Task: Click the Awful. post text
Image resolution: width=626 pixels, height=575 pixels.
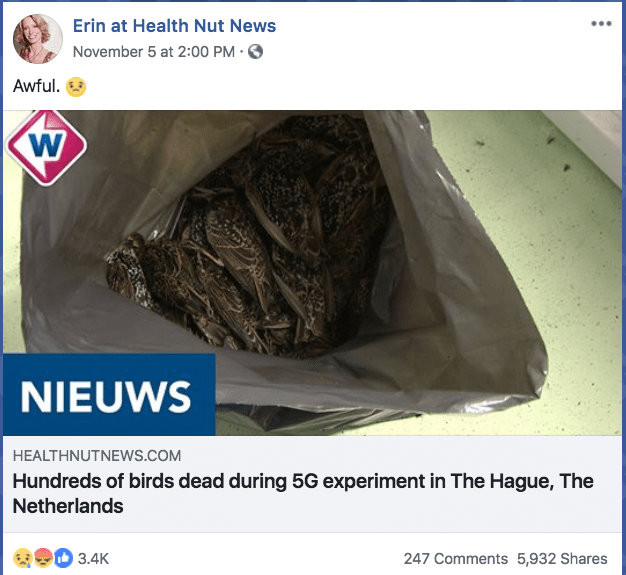Action: 36,86
